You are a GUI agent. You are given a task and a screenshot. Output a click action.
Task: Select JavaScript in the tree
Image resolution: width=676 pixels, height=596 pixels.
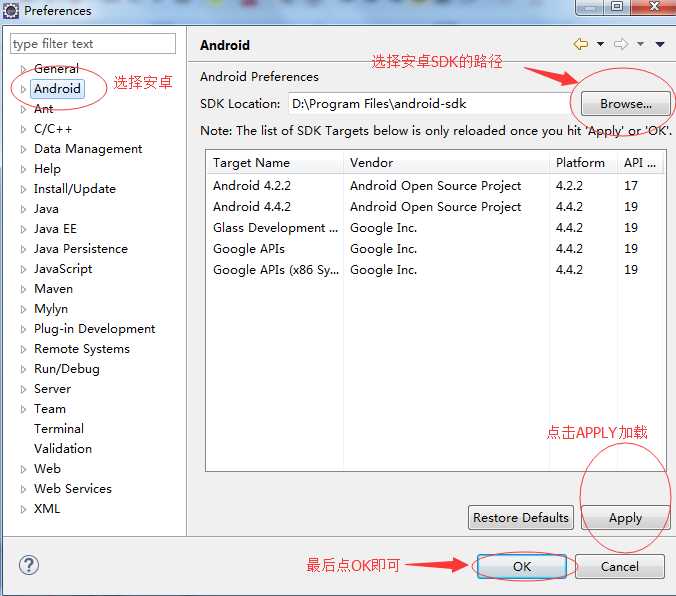coord(63,269)
